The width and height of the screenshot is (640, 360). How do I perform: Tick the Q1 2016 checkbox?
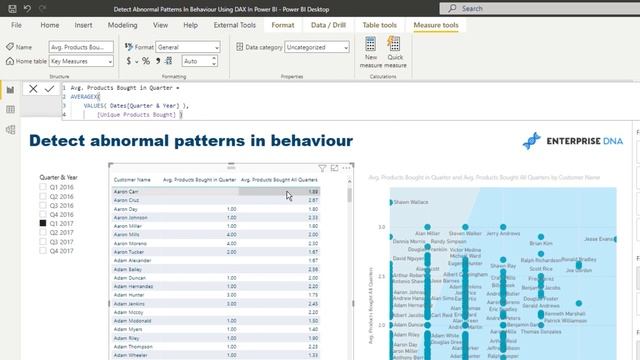pyautogui.click(x=43, y=187)
